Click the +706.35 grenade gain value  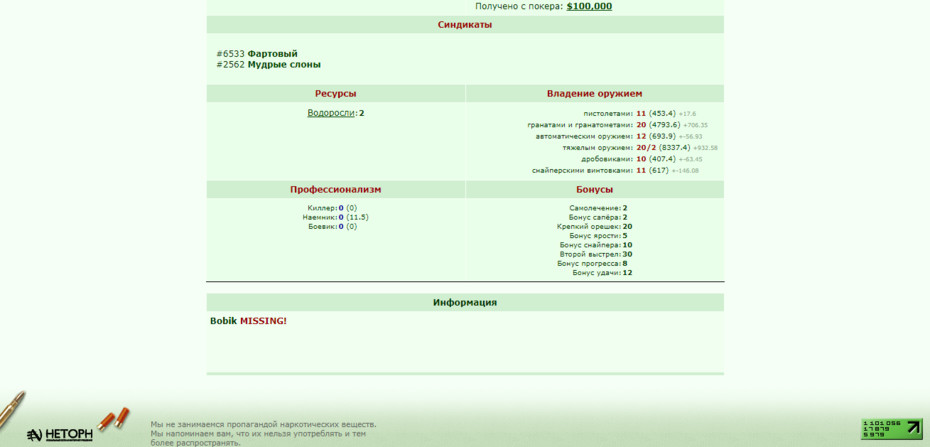pyautogui.click(x=695, y=126)
